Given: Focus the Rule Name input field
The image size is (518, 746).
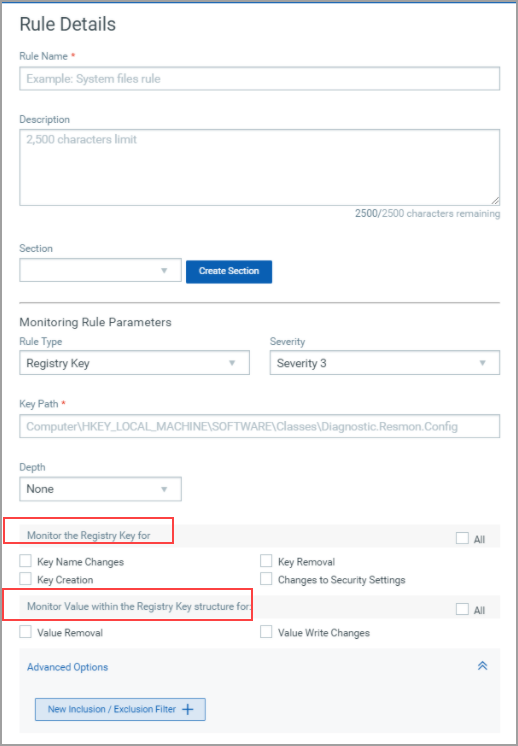Looking at the screenshot, I should (x=260, y=79).
